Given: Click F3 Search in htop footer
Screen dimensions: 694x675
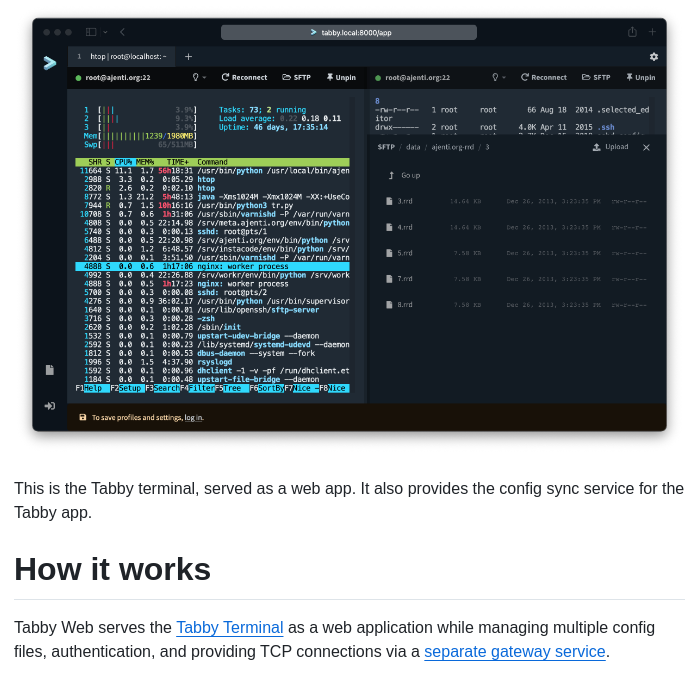Looking at the screenshot, I should [x=162, y=388].
